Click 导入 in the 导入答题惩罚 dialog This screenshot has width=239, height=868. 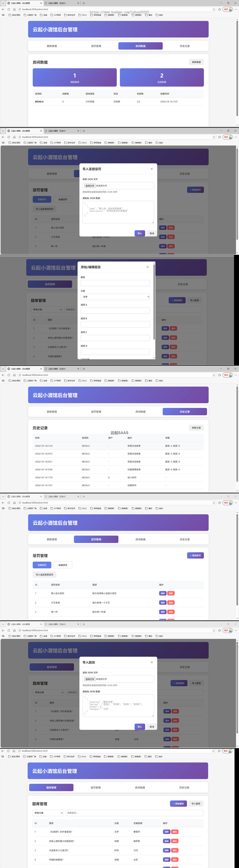tap(140, 233)
